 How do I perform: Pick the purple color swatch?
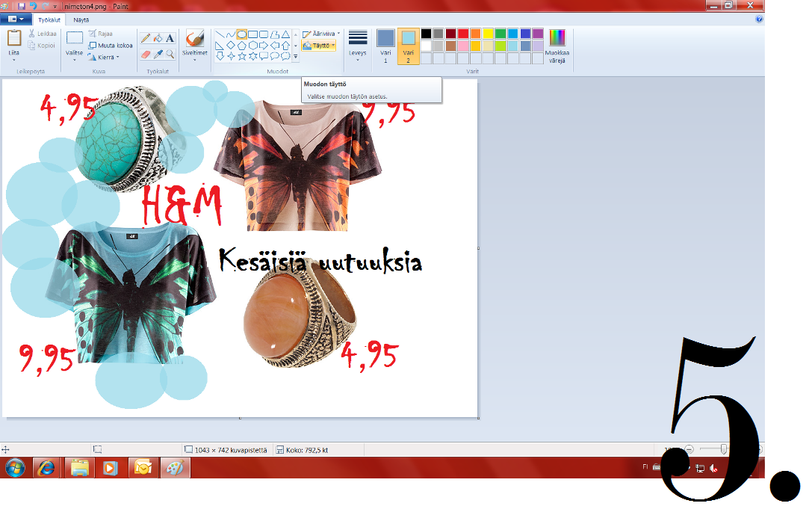pyautogui.click(x=538, y=34)
